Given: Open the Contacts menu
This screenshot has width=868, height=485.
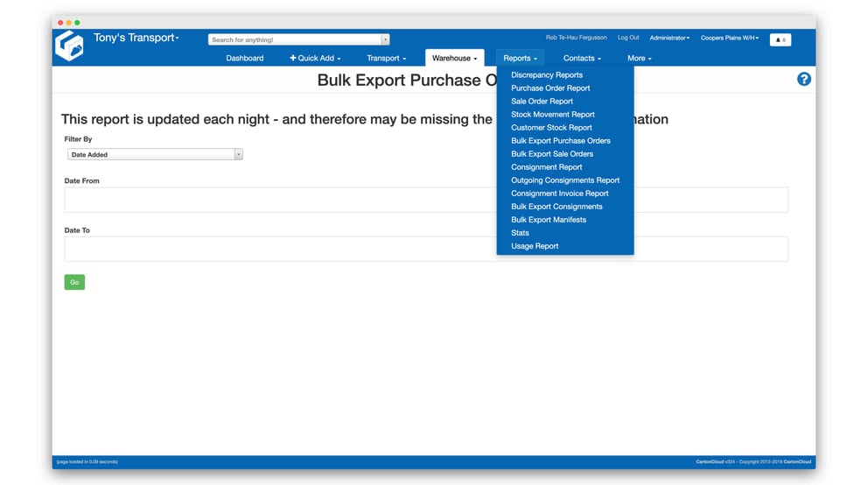Looking at the screenshot, I should [582, 58].
